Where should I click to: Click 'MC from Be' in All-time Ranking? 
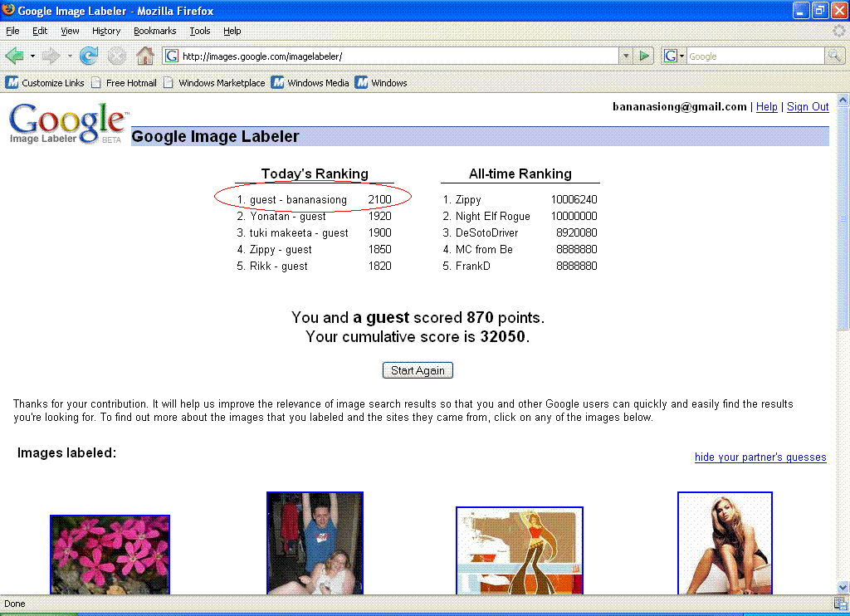pyautogui.click(x=484, y=249)
